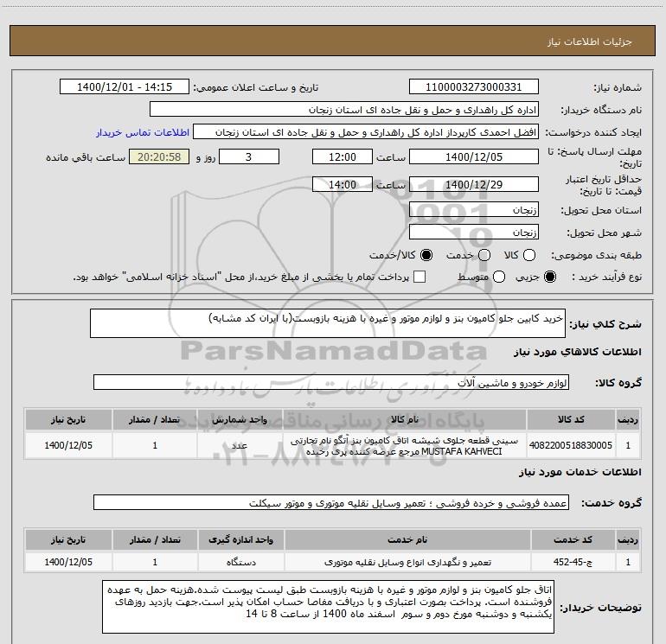Select the کالا/خدمت radio button
The width and height of the screenshot is (666, 644).
(x=426, y=255)
